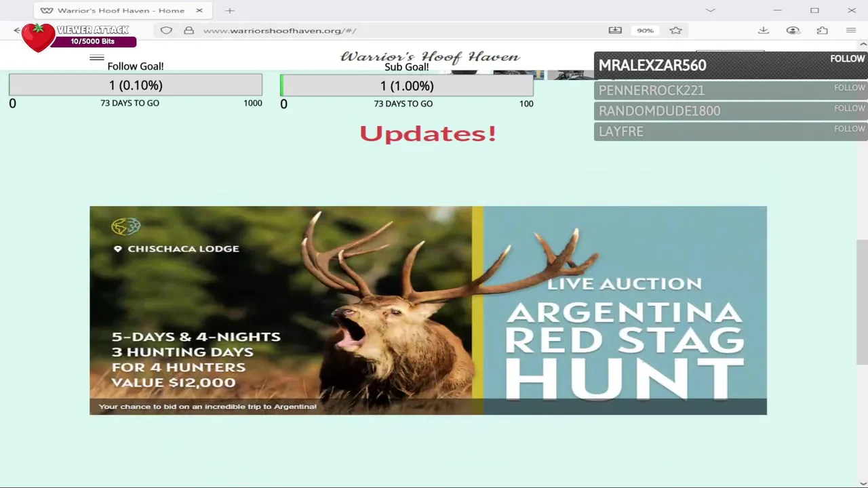Open the site hamburger menu icon
868x488 pixels.
[97, 58]
